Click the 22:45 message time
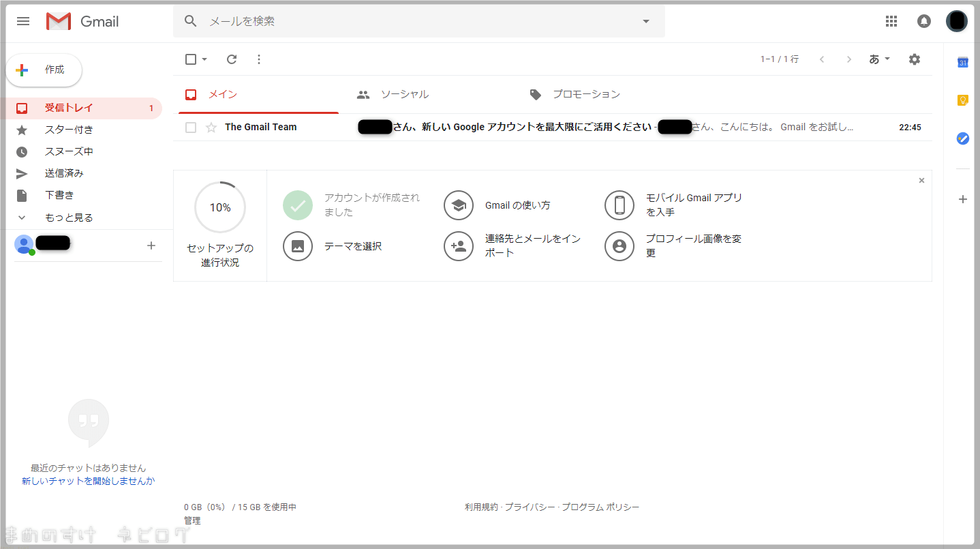The image size is (980, 549). click(910, 128)
